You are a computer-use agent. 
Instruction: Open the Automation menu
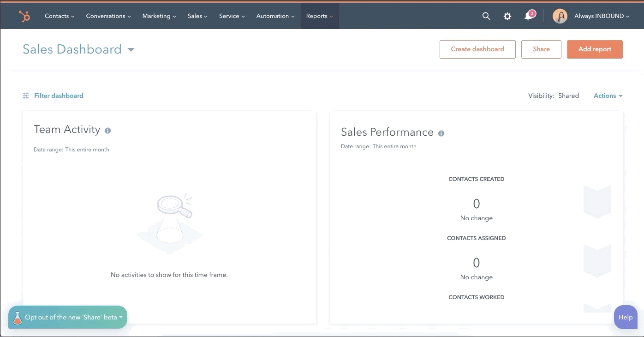point(275,16)
